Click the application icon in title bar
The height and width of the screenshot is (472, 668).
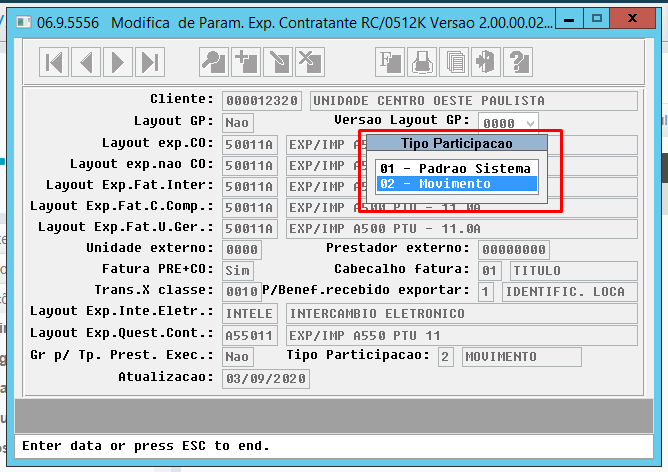(x=24, y=22)
